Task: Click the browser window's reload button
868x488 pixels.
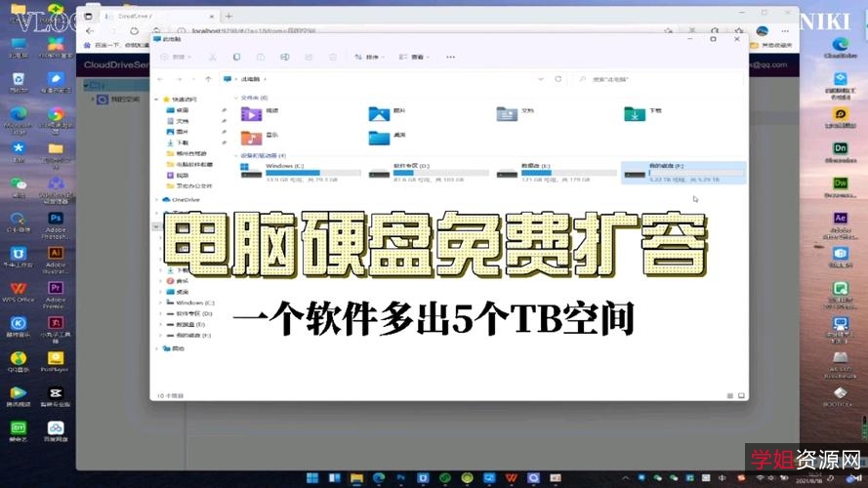Action: 134,31
